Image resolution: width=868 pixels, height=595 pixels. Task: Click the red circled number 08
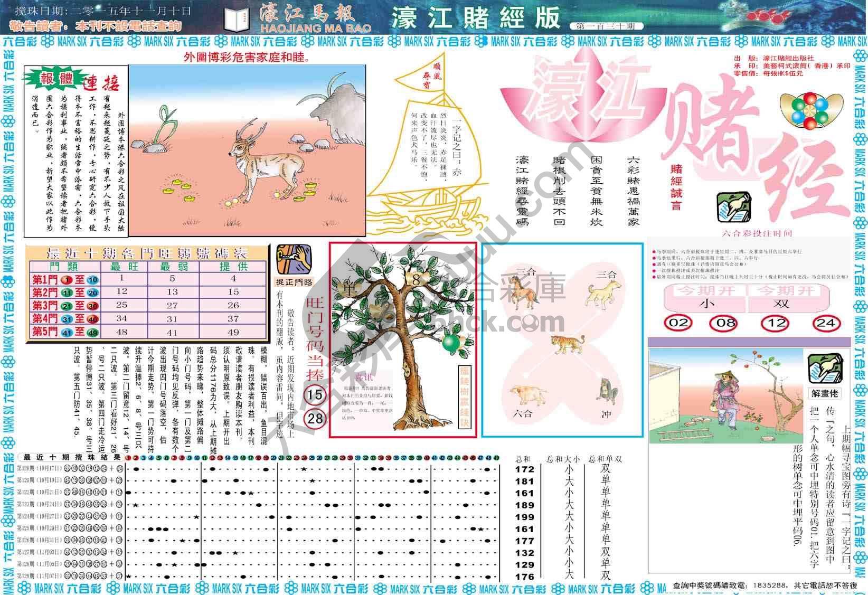point(723,323)
